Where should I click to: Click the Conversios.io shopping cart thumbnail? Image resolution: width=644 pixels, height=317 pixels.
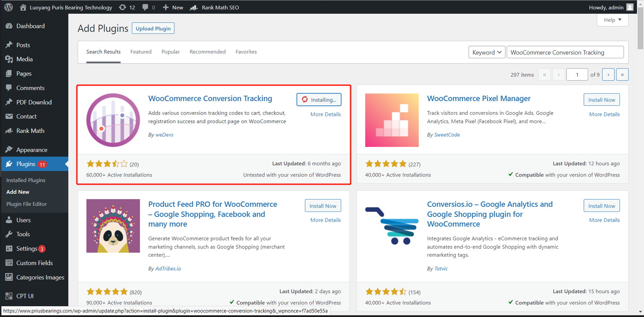pos(392,226)
